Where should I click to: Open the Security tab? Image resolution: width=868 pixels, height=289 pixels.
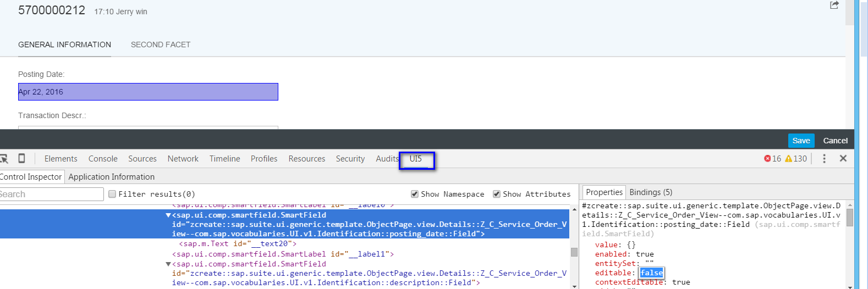(350, 158)
